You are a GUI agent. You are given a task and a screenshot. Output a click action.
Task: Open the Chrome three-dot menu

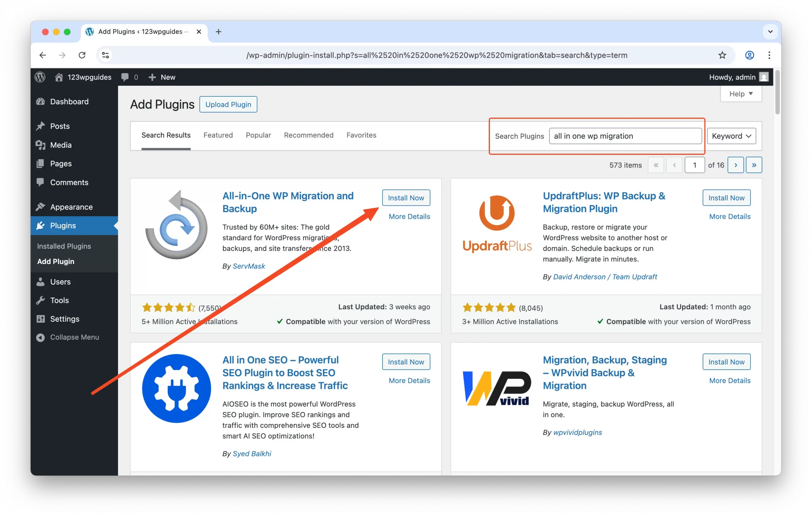[769, 55]
